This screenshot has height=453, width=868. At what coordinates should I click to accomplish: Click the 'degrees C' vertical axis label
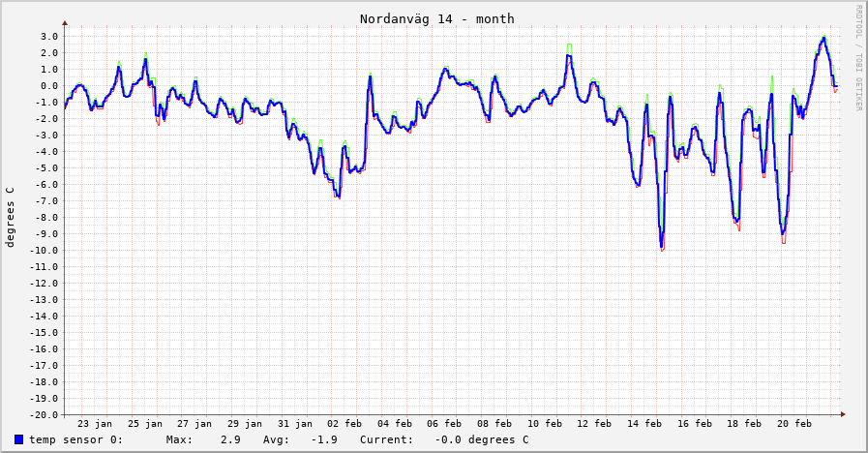[11, 217]
